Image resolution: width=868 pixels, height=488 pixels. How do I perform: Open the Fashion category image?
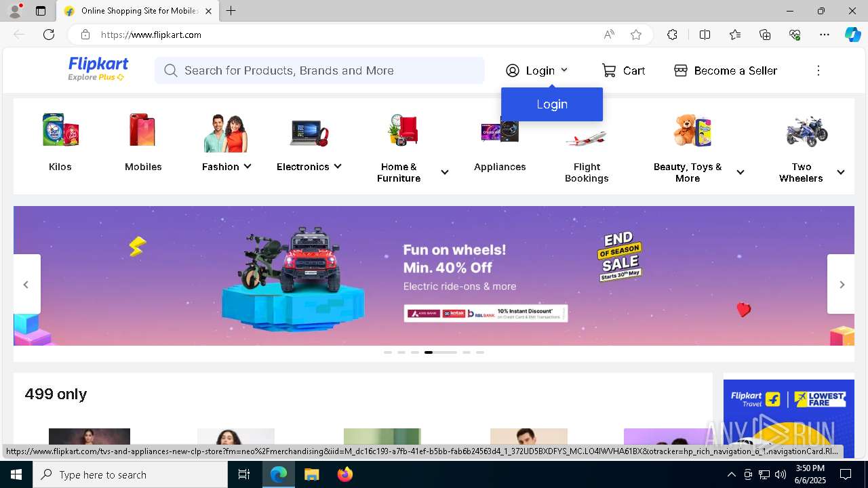coord(226,133)
